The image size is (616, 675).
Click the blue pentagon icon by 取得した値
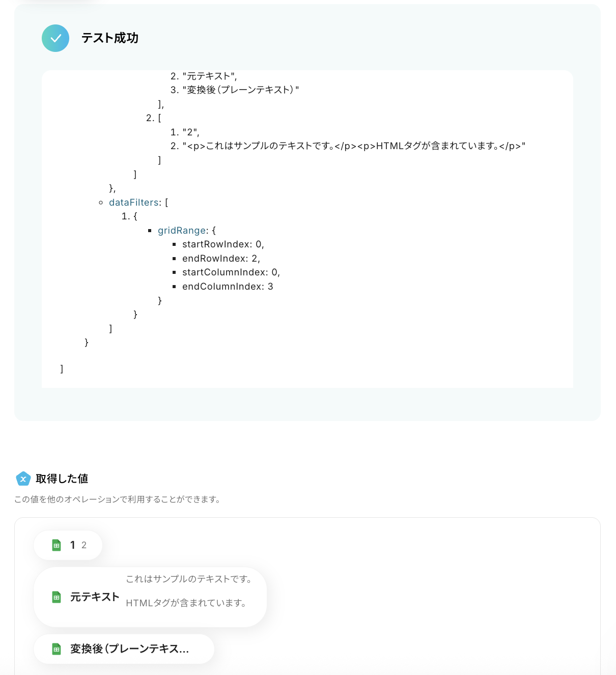point(23,479)
